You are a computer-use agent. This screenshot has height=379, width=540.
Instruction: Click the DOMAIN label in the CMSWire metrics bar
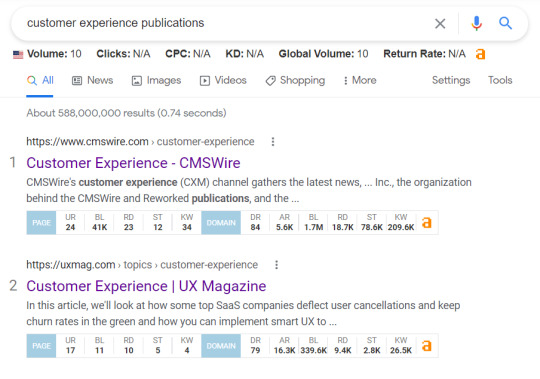click(x=221, y=223)
